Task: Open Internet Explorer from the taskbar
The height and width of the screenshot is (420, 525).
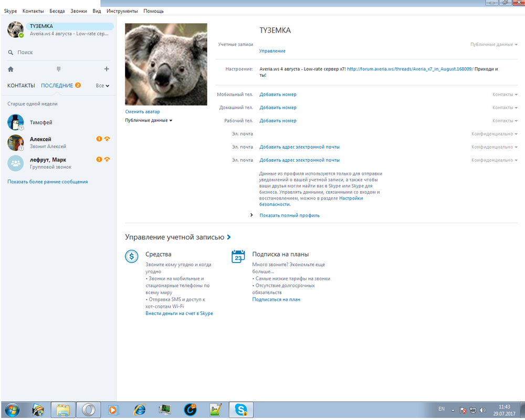Action: coord(140,409)
